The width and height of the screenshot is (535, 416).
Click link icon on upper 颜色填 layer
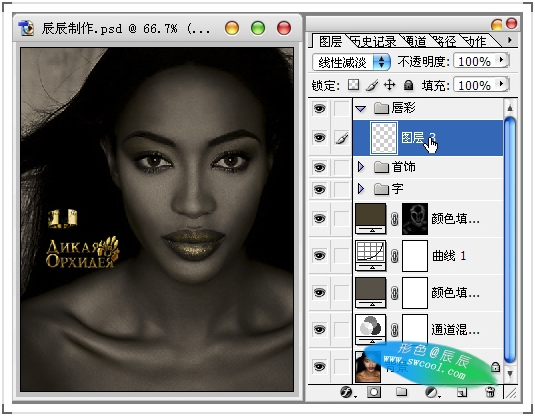394,219
